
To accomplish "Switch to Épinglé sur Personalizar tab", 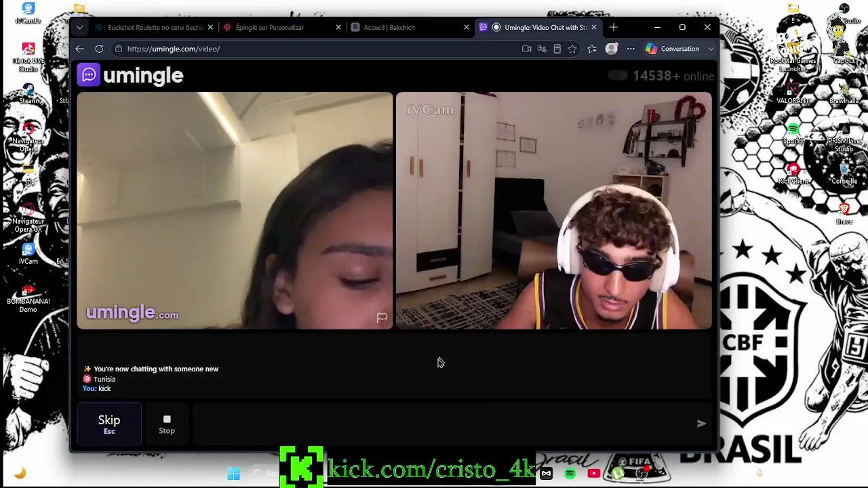I will pos(269,28).
